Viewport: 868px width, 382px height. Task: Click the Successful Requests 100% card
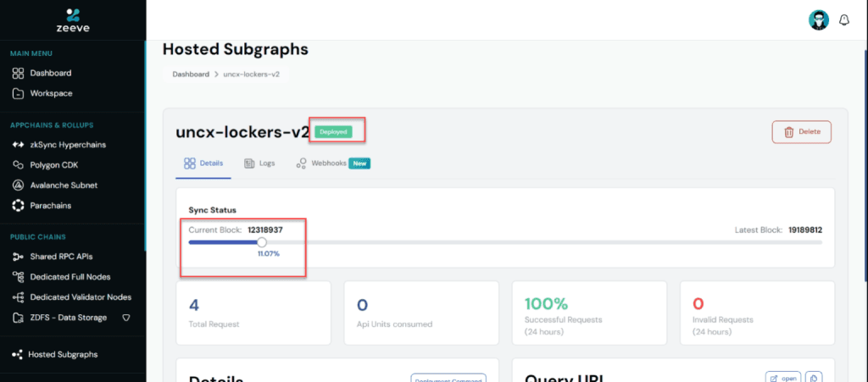(590, 313)
